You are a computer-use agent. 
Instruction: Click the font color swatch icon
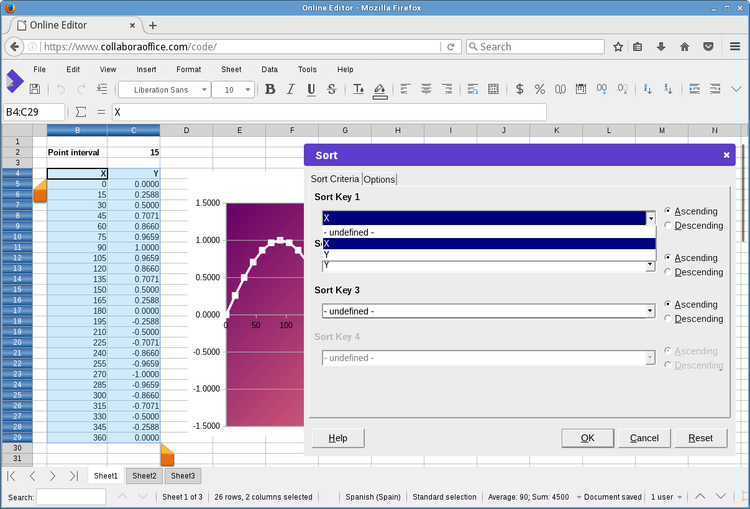359,89
